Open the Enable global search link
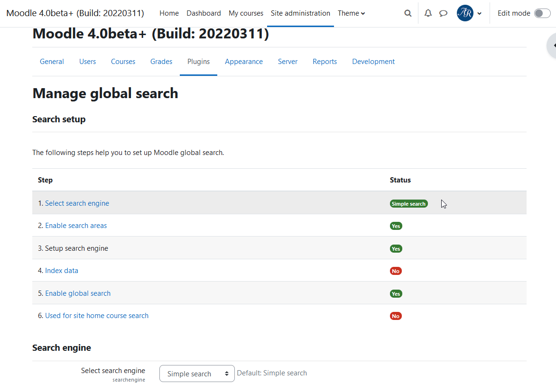The image size is (556, 392). pos(78,293)
